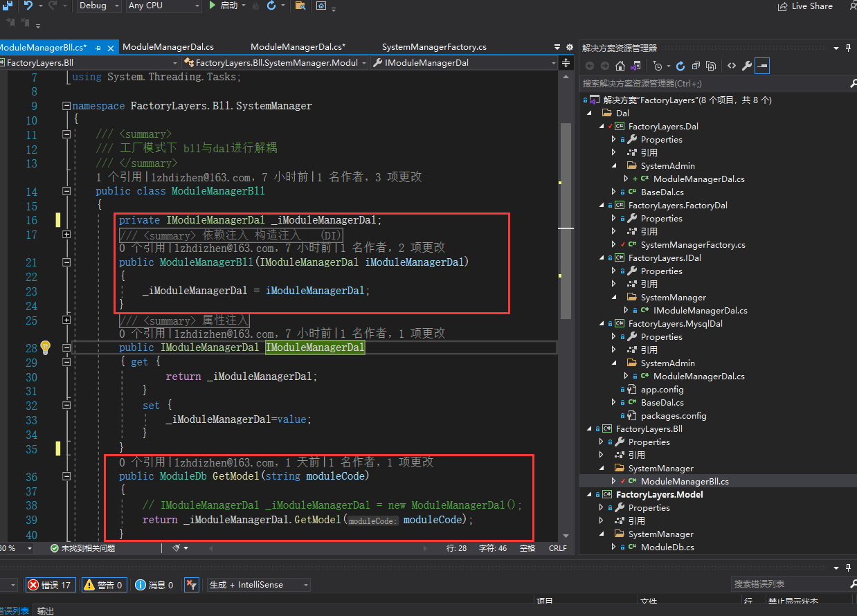Toggle the Preview Selected Items button
This screenshot has height=616, width=857.
(762, 66)
